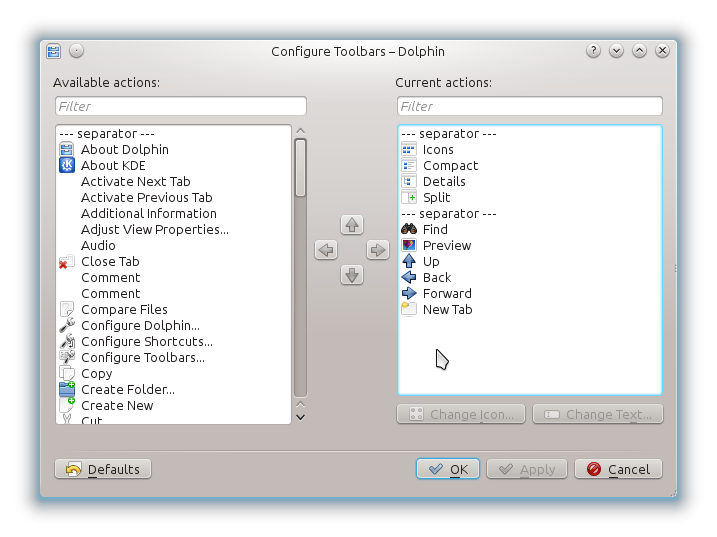Click the titlebar help question mark button
717x537 pixels.
pyautogui.click(x=593, y=51)
